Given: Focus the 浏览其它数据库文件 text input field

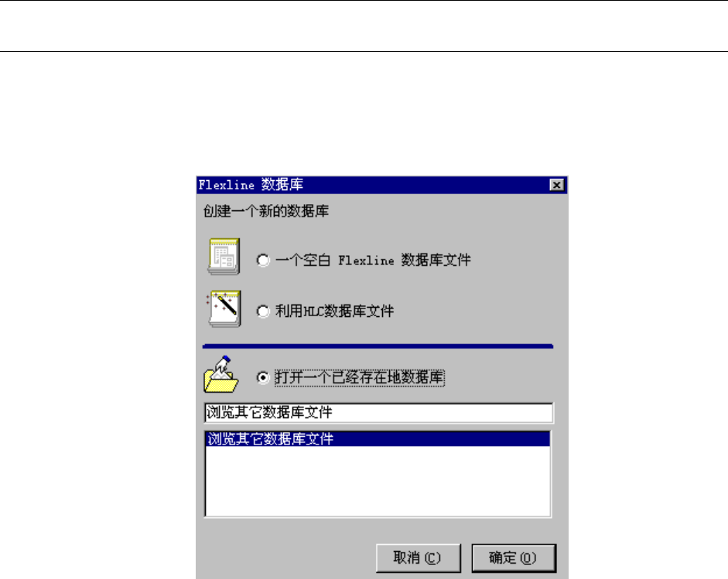Looking at the screenshot, I should 378,413.
